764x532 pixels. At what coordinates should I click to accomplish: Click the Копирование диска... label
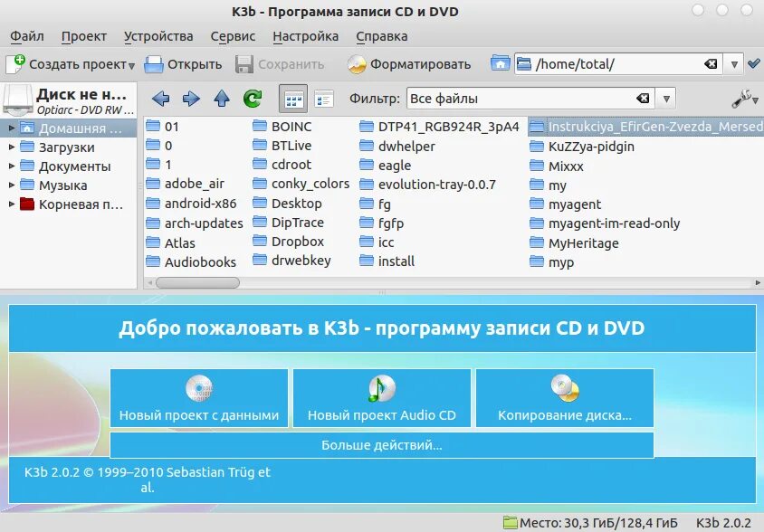[x=565, y=415]
